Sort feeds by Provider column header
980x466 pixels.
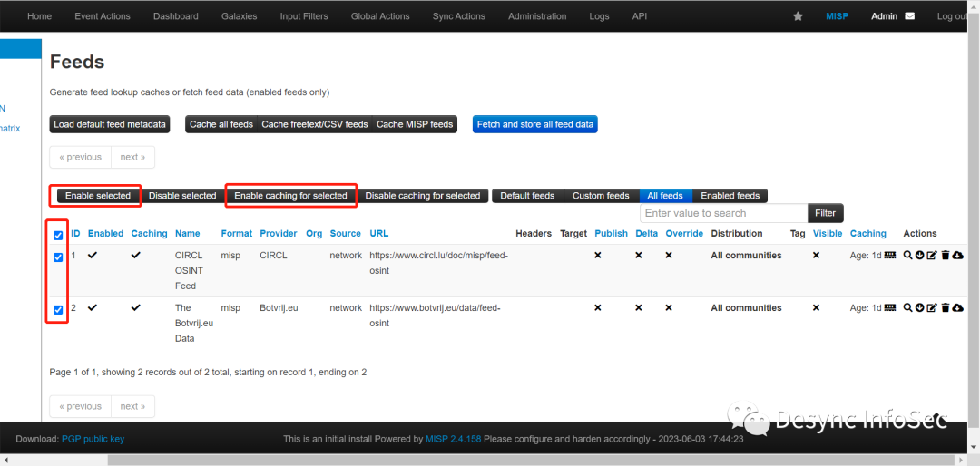(279, 233)
